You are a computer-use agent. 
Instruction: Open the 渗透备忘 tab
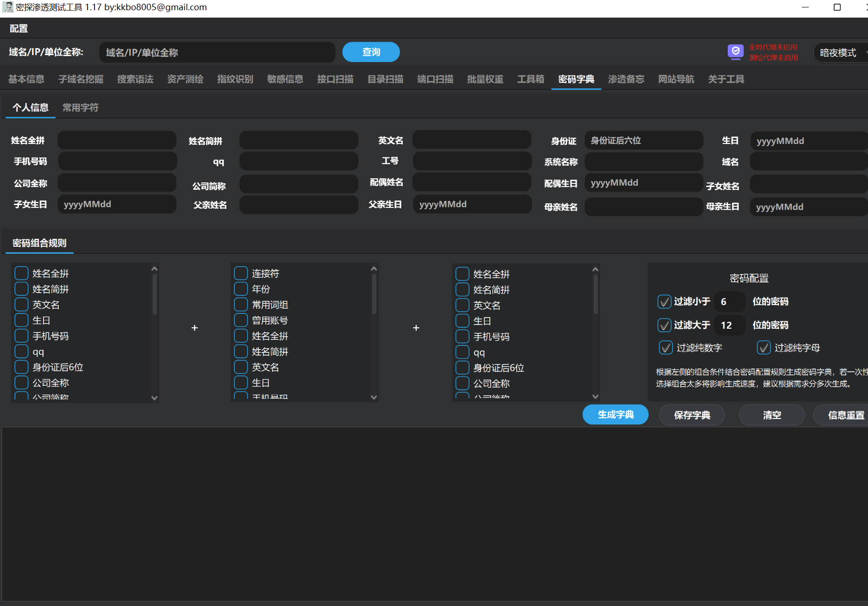(x=626, y=79)
